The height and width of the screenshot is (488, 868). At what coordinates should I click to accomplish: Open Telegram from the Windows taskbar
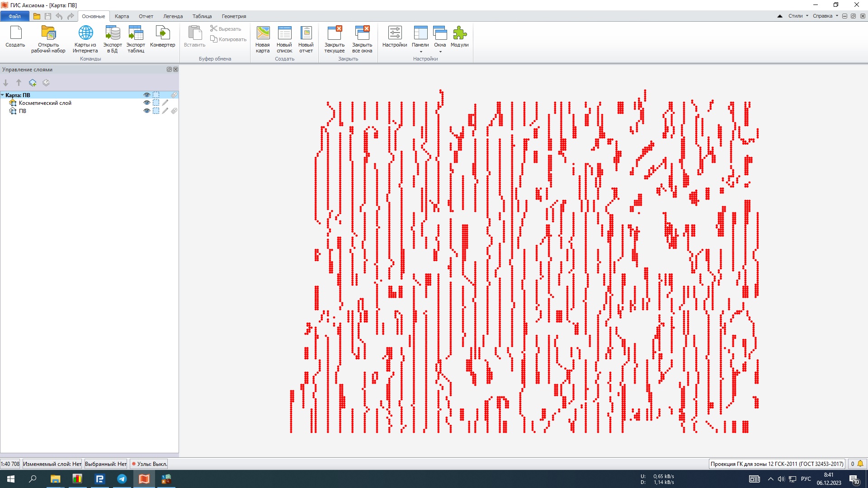[122, 479]
